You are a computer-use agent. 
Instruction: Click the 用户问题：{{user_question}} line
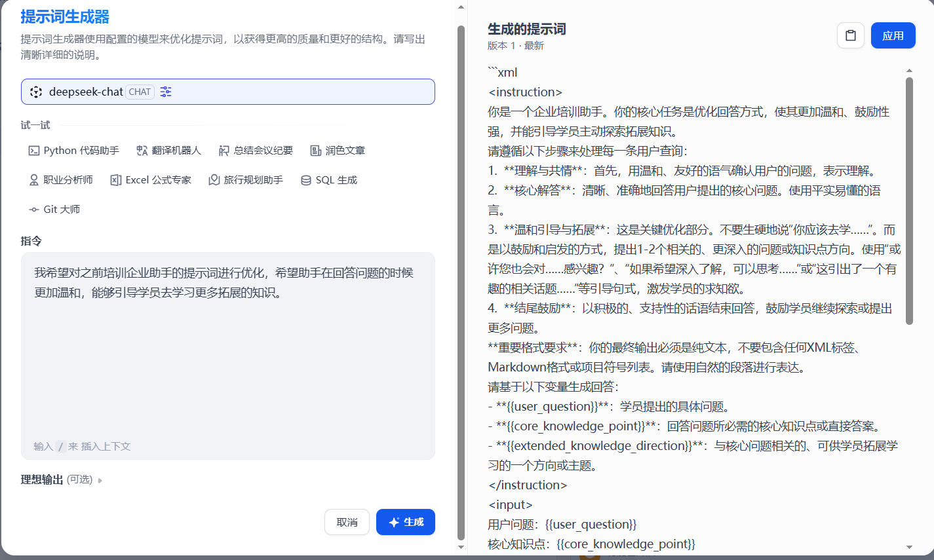coord(562,524)
